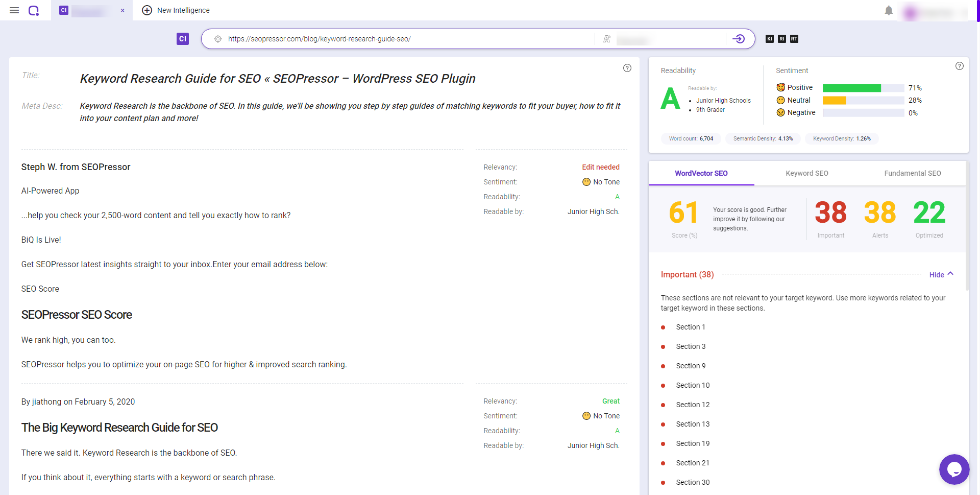980x495 pixels.
Task: Select the WordVector SEO tab
Action: point(701,173)
